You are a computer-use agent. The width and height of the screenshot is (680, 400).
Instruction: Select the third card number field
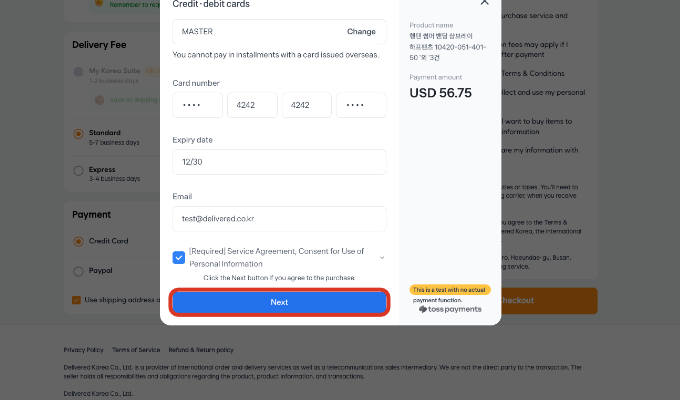pyautogui.click(x=306, y=105)
